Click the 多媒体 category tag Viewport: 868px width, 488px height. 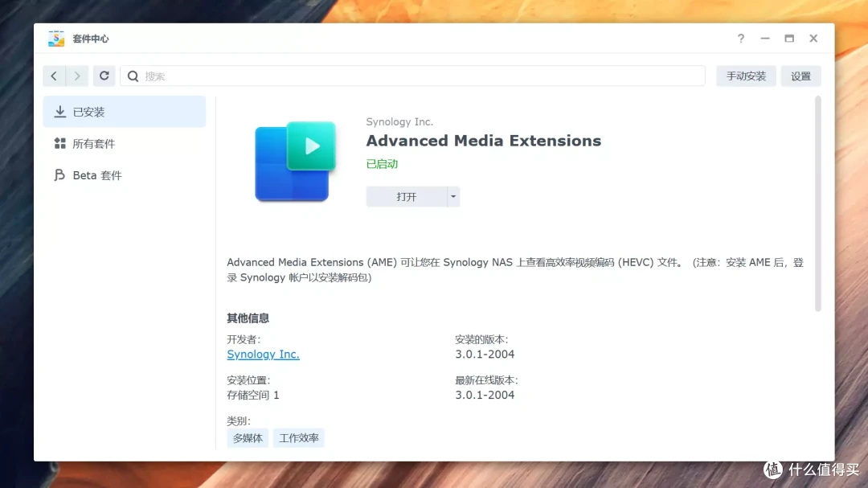pyautogui.click(x=248, y=437)
